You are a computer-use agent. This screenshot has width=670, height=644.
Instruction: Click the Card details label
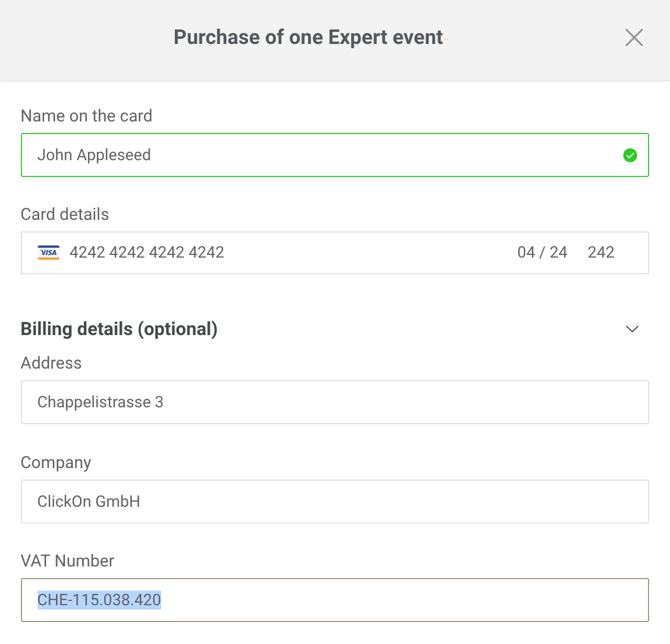coord(65,214)
